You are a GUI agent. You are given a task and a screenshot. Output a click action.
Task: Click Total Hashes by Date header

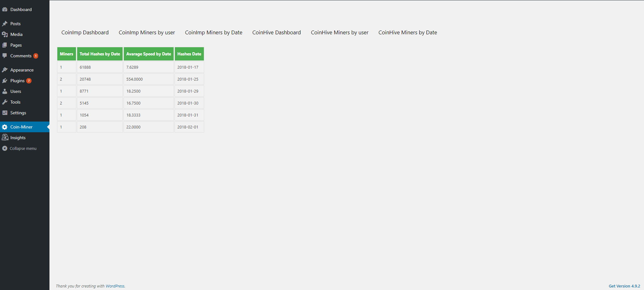coord(100,54)
